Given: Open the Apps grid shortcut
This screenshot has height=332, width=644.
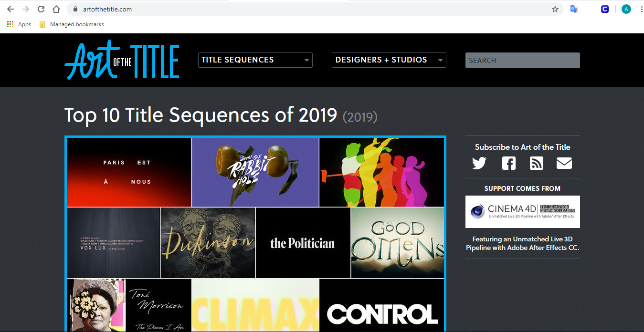Looking at the screenshot, I should (x=19, y=24).
